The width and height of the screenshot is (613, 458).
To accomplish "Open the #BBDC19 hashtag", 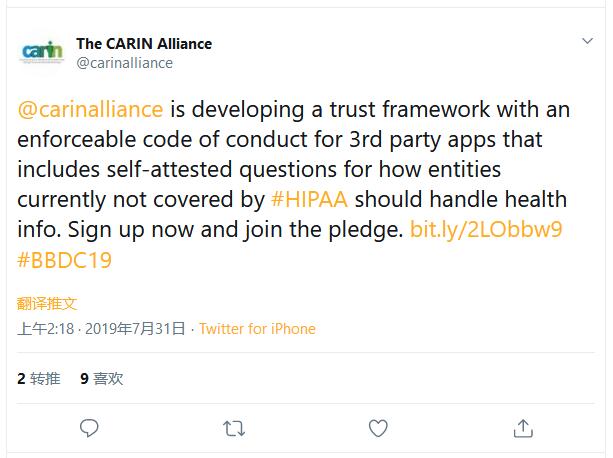I will click(x=65, y=260).
